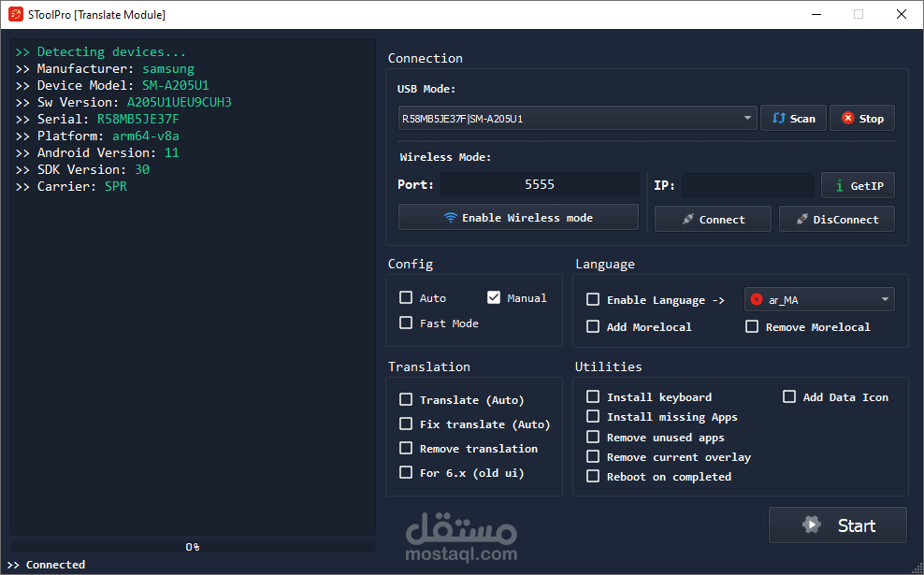The width and height of the screenshot is (924, 575).
Task: Check Remove current overlay option
Action: coord(593,456)
